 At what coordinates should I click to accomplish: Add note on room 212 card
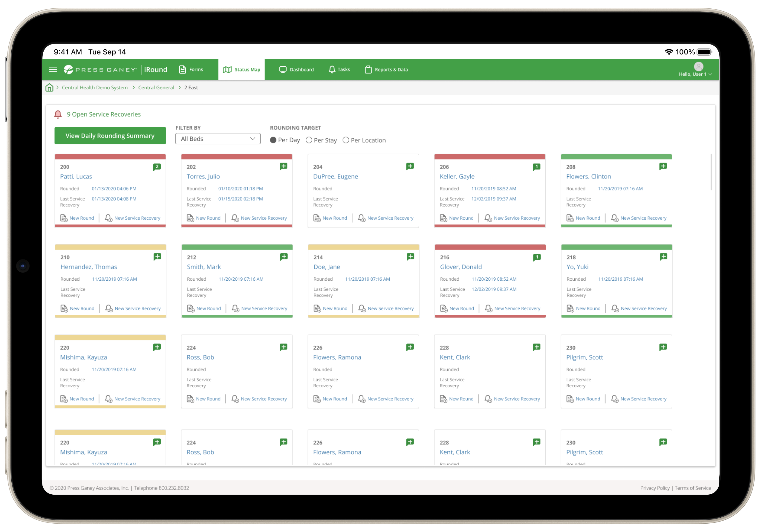coord(284,257)
